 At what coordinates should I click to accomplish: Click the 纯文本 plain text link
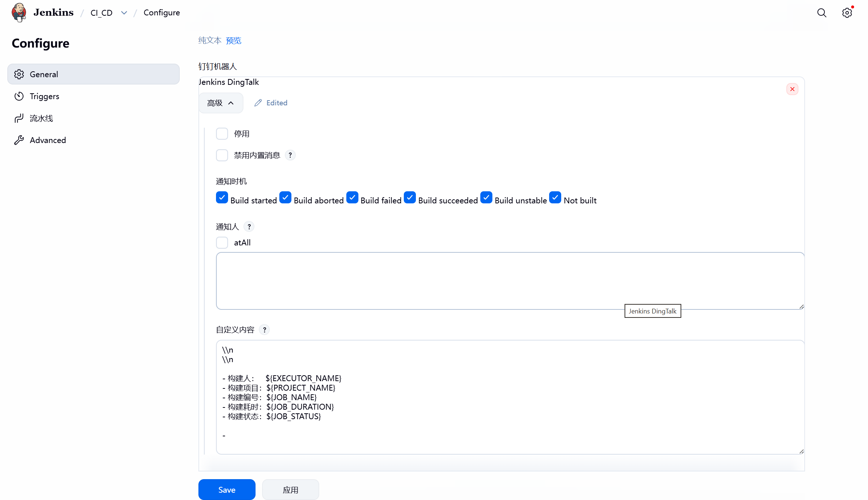(210, 40)
